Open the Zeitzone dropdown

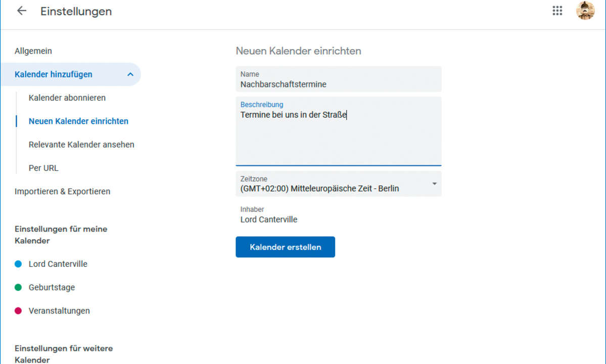tap(339, 184)
